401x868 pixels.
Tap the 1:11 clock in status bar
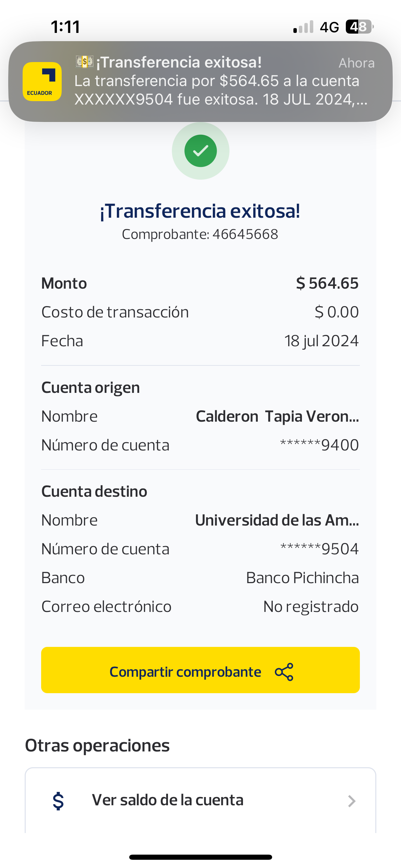coord(65,27)
